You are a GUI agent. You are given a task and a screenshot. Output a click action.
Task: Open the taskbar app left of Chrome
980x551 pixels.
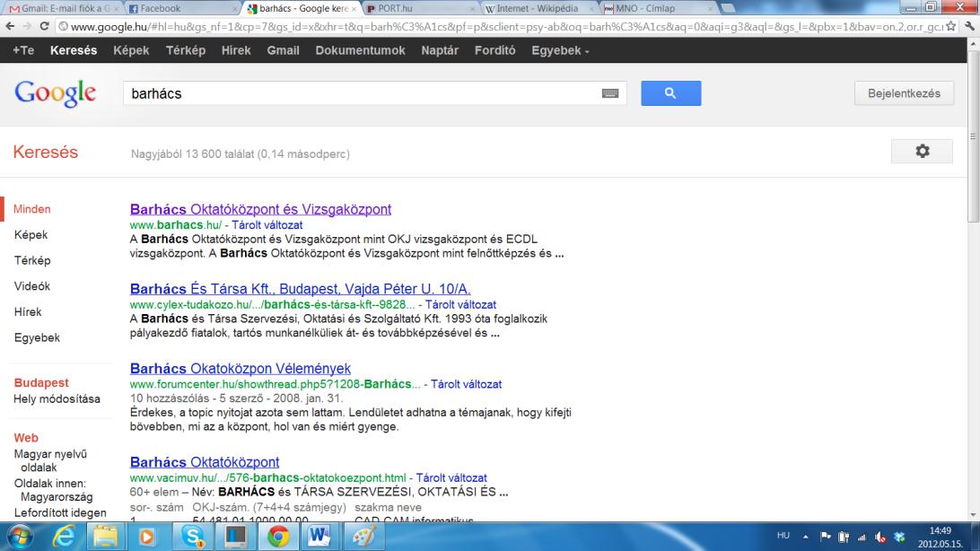coord(236,537)
